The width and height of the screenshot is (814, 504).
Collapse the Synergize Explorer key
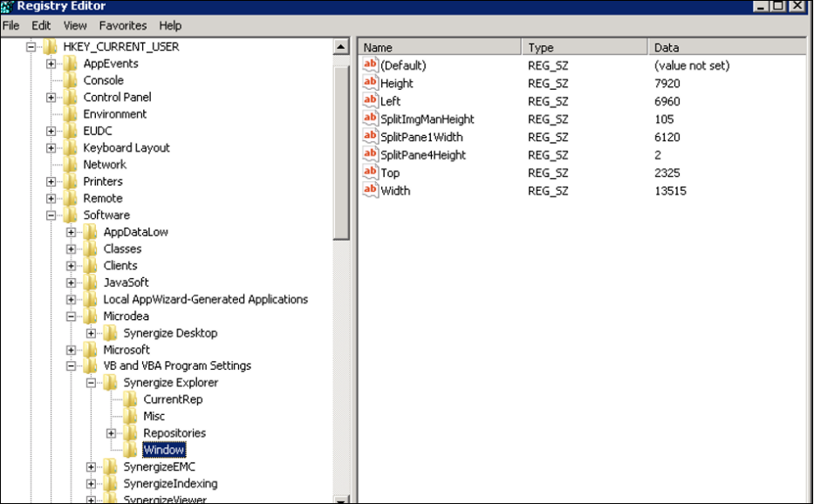[x=91, y=383]
